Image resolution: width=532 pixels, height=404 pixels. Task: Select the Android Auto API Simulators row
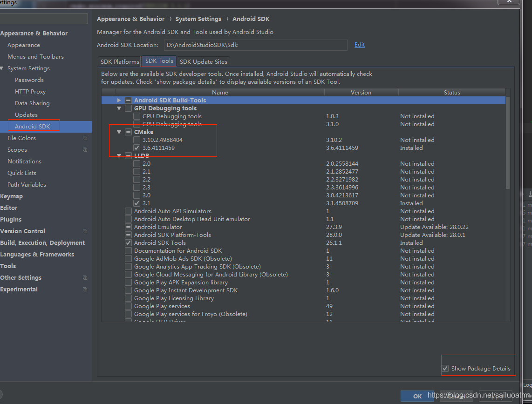303,211
